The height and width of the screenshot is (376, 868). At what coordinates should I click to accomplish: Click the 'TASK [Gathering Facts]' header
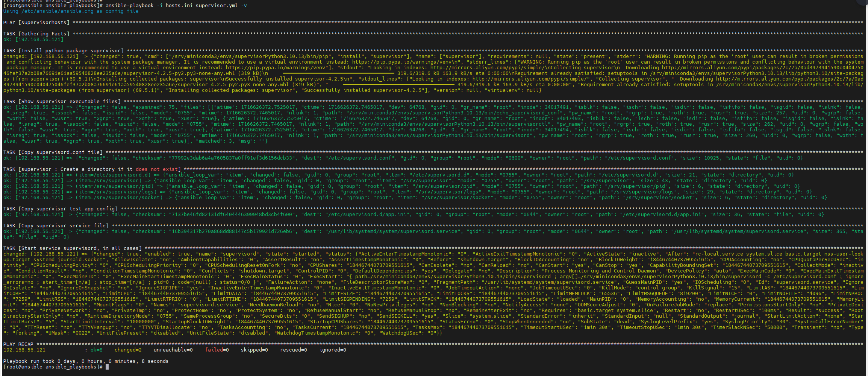point(36,34)
